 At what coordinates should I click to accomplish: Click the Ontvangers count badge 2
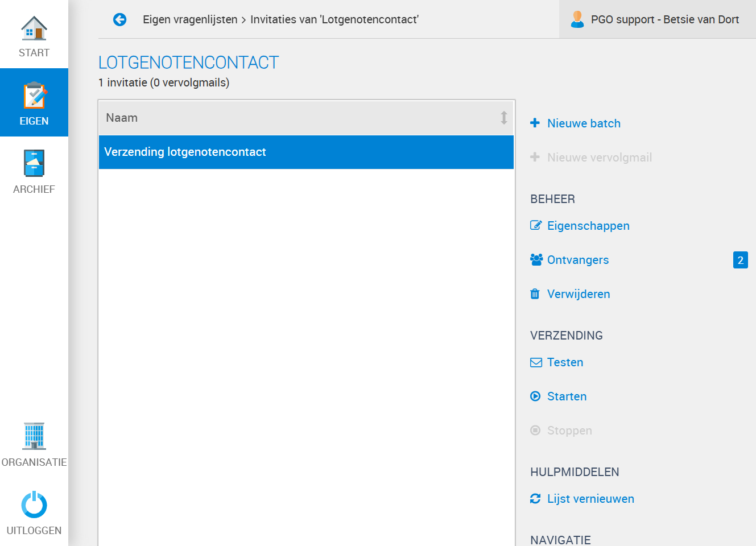pos(741,260)
